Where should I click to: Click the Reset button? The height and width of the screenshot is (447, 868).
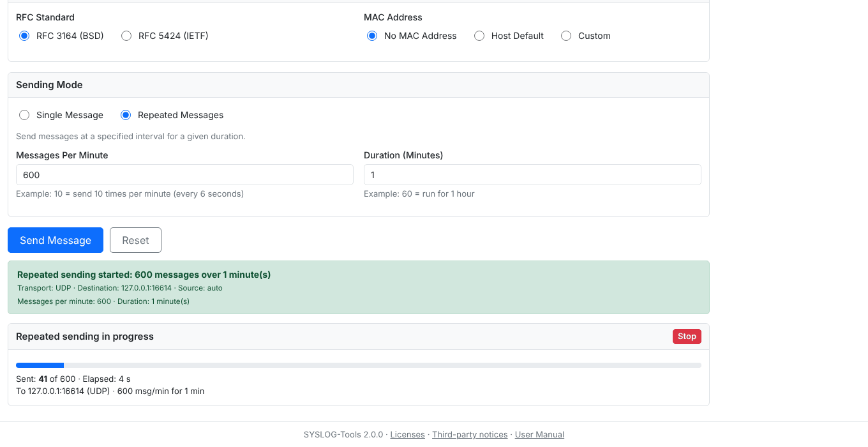click(135, 240)
